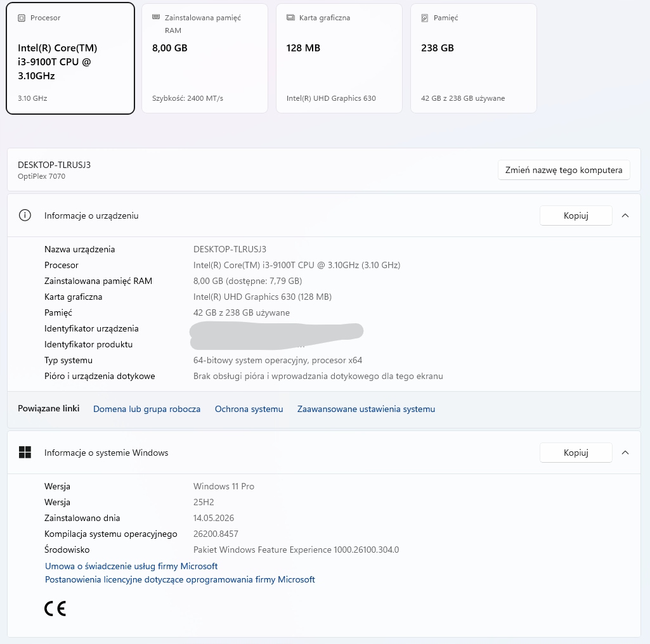The height and width of the screenshot is (644, 650).
Task: Collapse the Informacje o urządzeniu section
Action: point(625,216)
